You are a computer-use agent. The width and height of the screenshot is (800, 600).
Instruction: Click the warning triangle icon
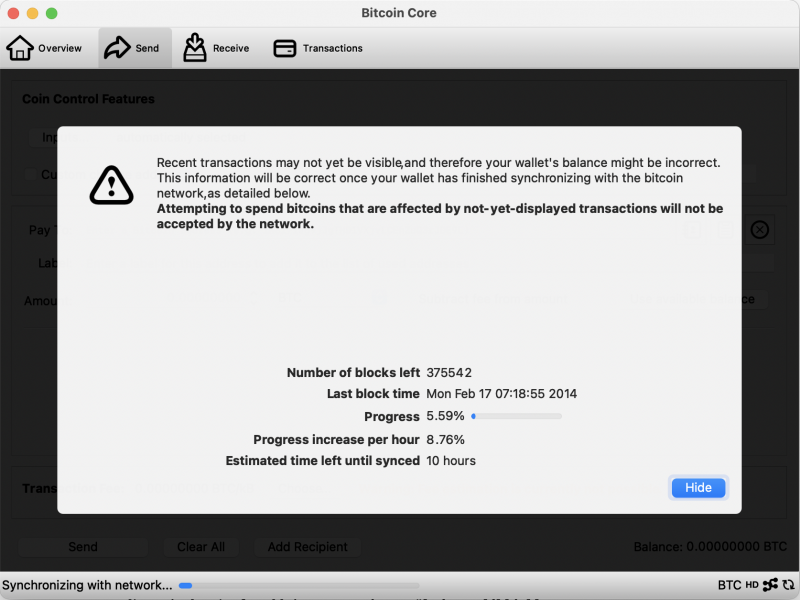point(112,186)
